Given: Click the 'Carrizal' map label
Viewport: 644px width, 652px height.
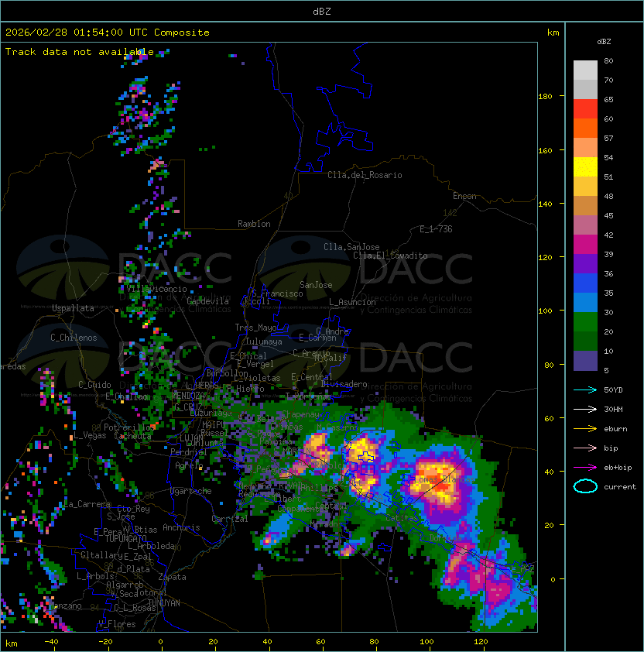Looking at the screenshot, I should [x=230, y=519].
